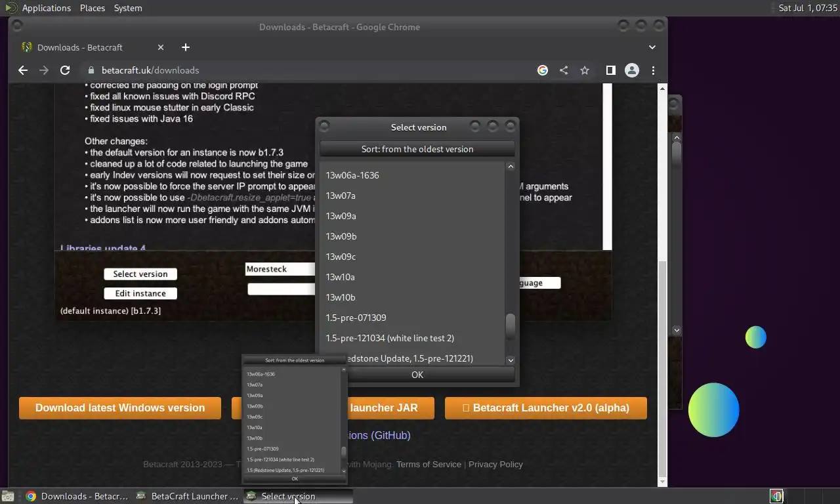Click the clock Sat Jul 1, 07:35
Image resolution: width=840 pixels, height=504 pixels.
tap(808, 8)
